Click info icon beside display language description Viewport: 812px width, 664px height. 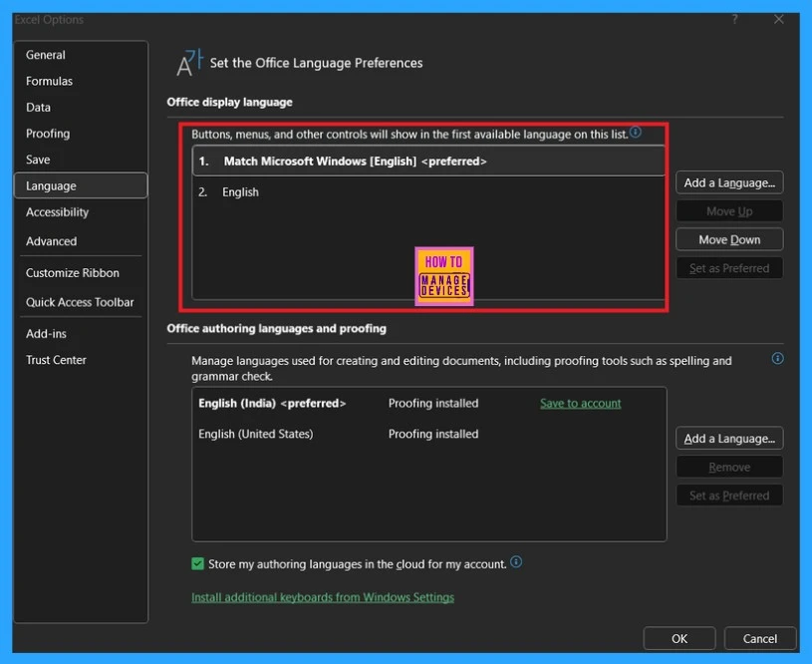click(x=636, y=133)
